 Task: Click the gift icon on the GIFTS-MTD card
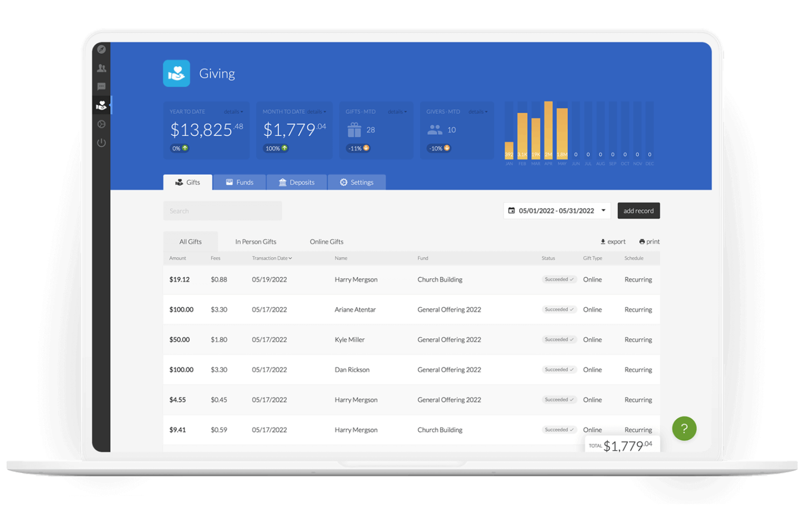pyautogui.click(x=355, y=129)
